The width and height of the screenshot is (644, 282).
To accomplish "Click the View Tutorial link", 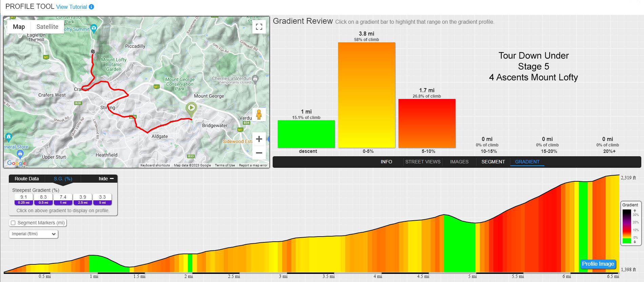I will (x=72, y=7).
